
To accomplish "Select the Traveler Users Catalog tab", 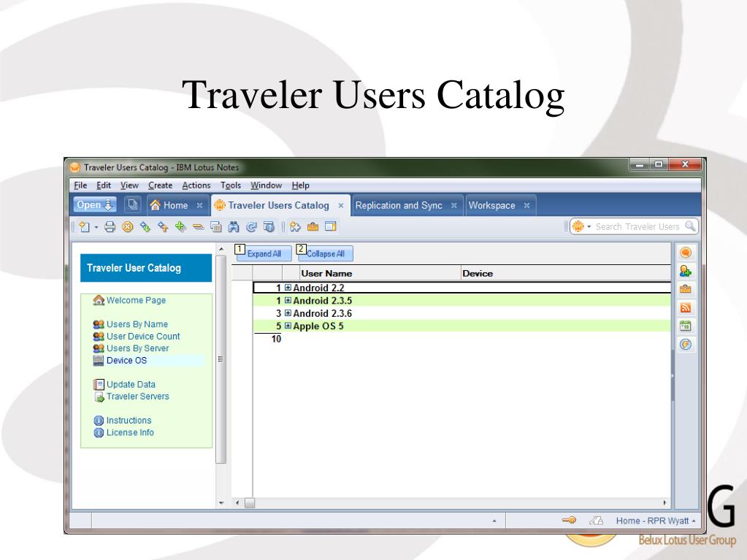I will coord(272,205).
